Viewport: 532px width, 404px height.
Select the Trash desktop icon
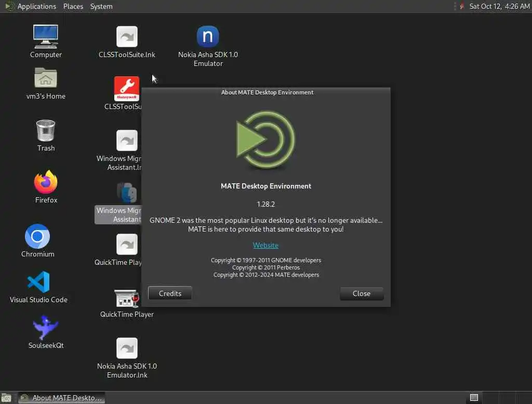(46, 130)
